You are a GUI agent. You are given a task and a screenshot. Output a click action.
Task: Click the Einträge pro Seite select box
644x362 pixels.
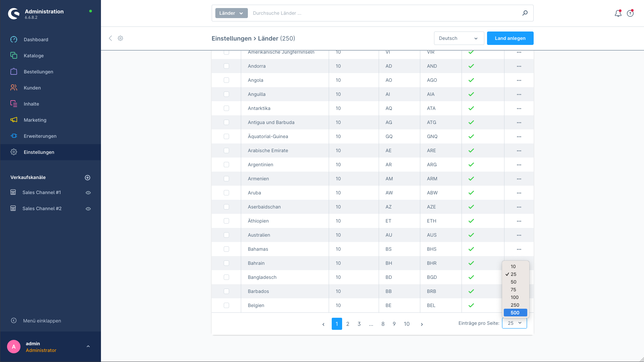coord(515,323)
